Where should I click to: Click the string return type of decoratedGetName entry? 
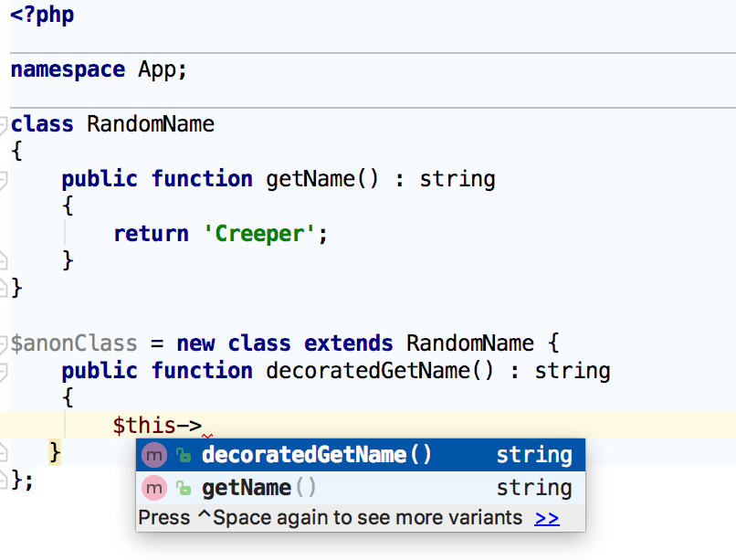click(534, 454)
